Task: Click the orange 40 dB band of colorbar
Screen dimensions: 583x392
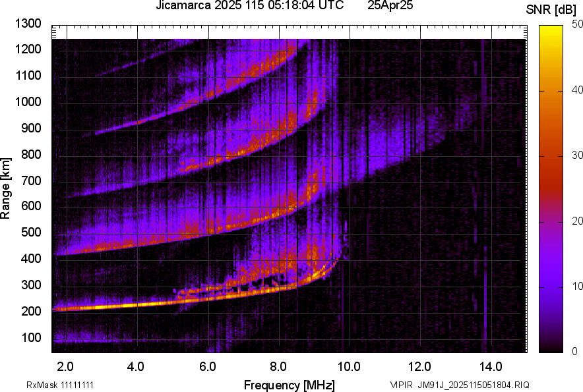Action: 551,91
